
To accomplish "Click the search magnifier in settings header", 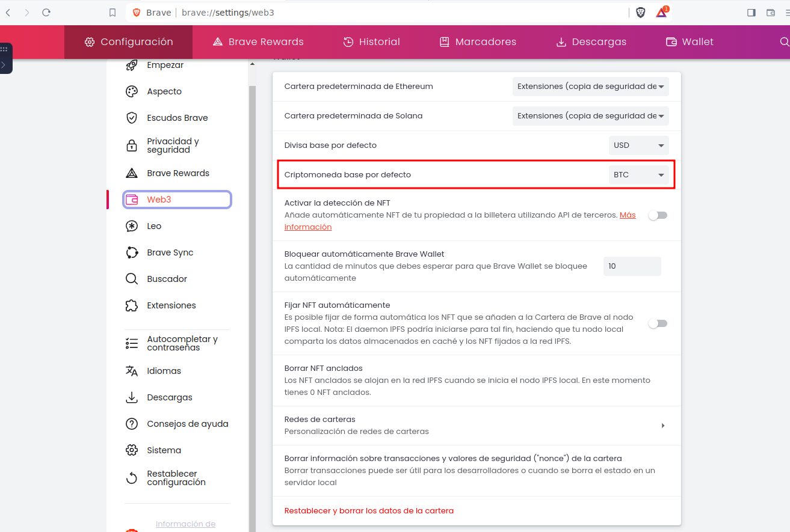I will [x=784, y=41].
